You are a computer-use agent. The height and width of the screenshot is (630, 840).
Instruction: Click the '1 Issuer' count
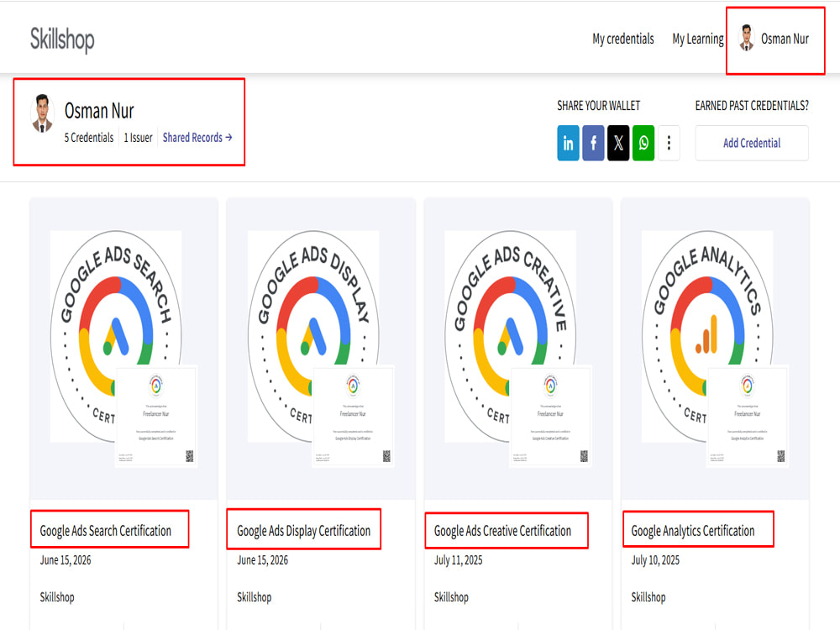139,138
